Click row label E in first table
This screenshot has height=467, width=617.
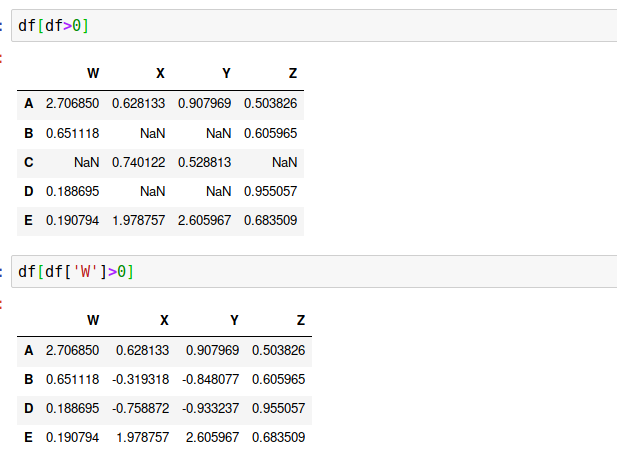click(x=28, y=220)
